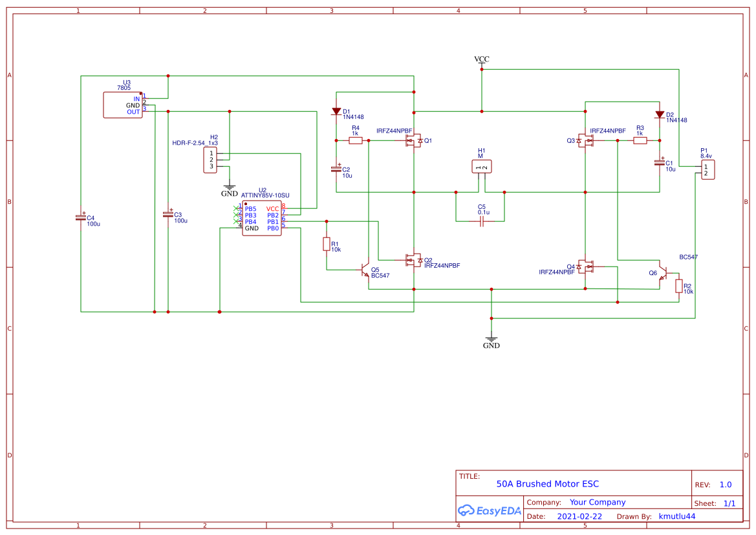The height and width of the screenshot is (535, 756).
Task: Click the no-connect cross on pin PB3
Action: (235, 215)
